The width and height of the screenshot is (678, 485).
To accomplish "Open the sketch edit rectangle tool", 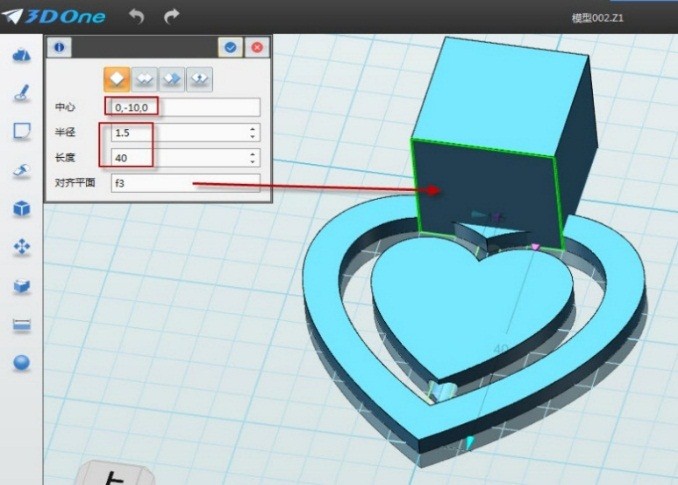I will click(x=21, y=131).
